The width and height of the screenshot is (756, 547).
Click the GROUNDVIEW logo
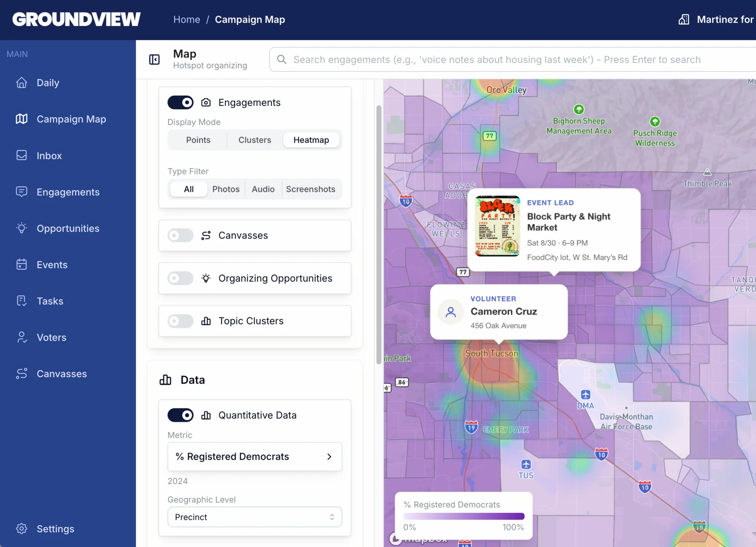point(76,19)
